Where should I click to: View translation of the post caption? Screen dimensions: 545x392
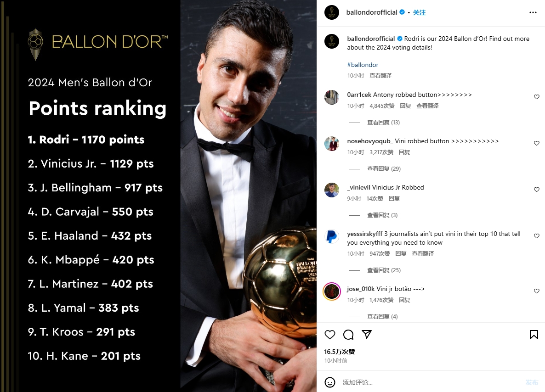380,76
